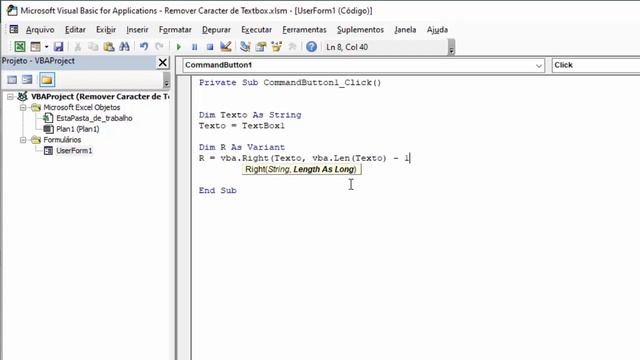Close the Projeto - VBAProject panel
This screenshot has width=640, height=360.
(162, 62)
